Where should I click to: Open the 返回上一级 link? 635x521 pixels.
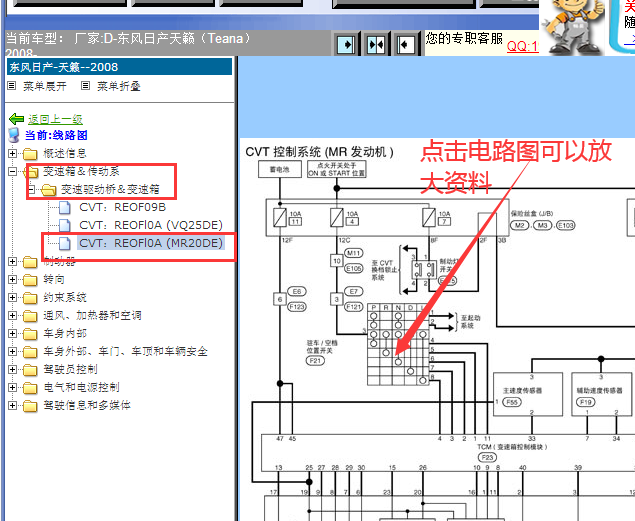pyautogui.click(x=55, y=119)
